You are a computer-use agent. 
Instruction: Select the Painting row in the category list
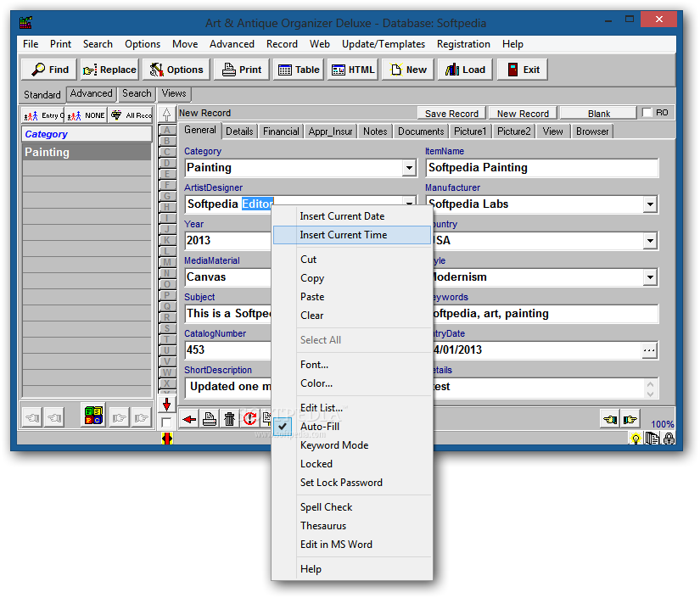pyautogui.click(x=87, y=152)
